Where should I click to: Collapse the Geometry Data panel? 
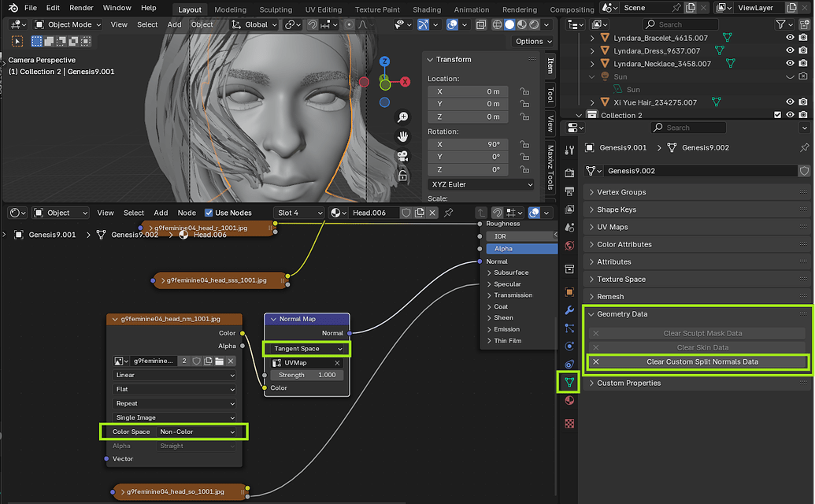[x=697, y=314]
